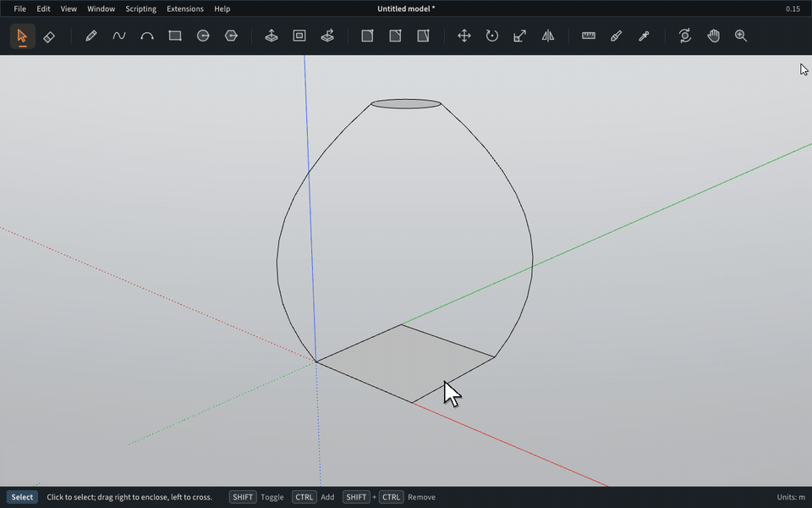Viewport: 812px width, 508px height.
Task: Pick the Freehand curve tool
Action: (x=119, y=36)
